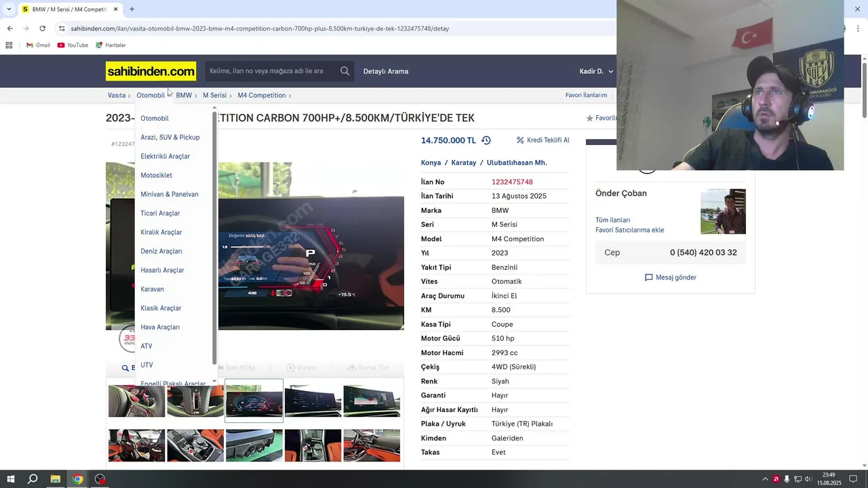Click the search magnifier icon in search box

pyautogui.click(x=344, y=70)
